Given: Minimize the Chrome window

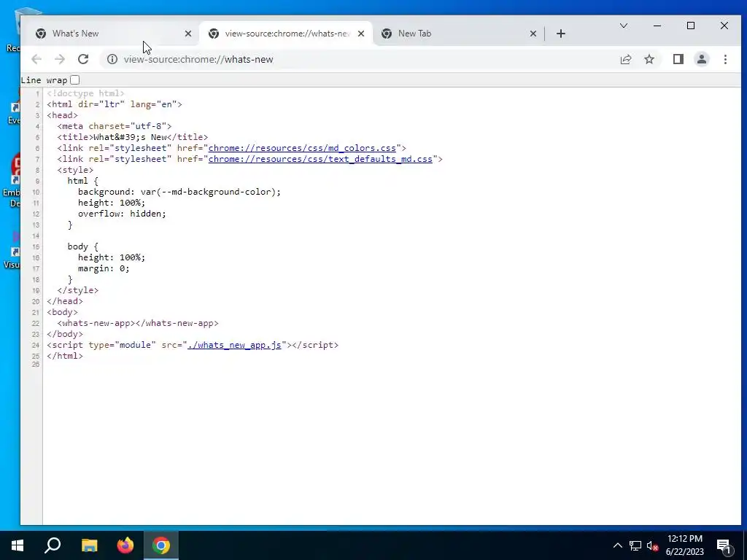Looking at the screenshot, I should click(x=657, y=26).
